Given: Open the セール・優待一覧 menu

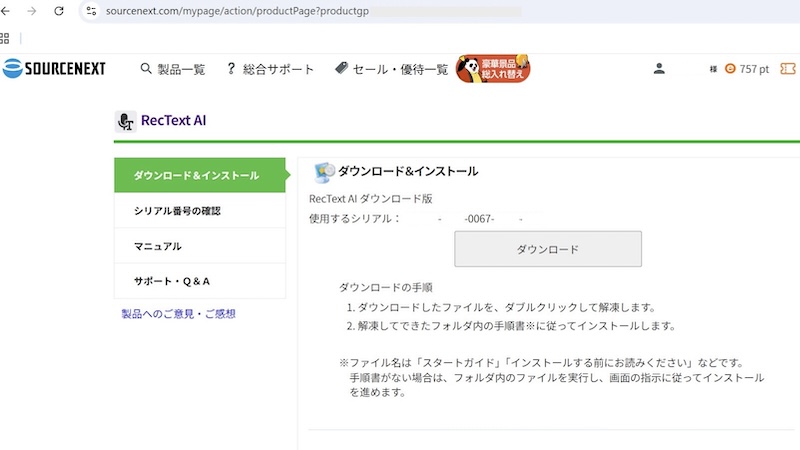Looking at the screenshot, I should 391,69.
